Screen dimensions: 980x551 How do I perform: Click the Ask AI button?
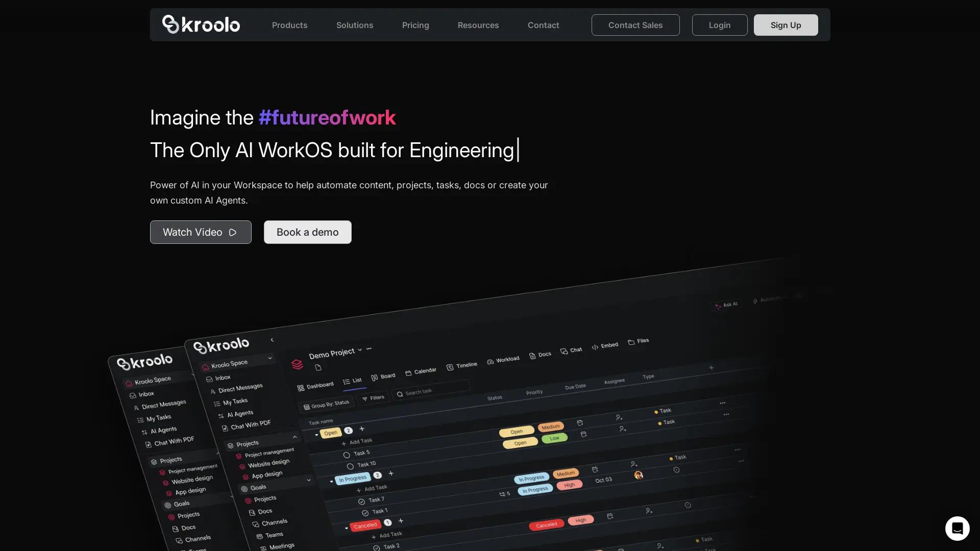point(727,304)
